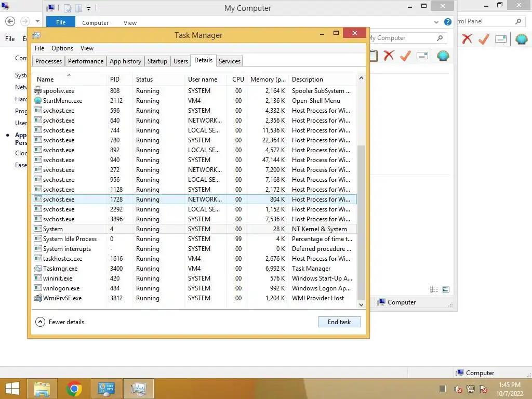Open the shell settings icon in My Computer toolbar
The image size is (532, 399).
pyautogui.click(x=443, y=55)
